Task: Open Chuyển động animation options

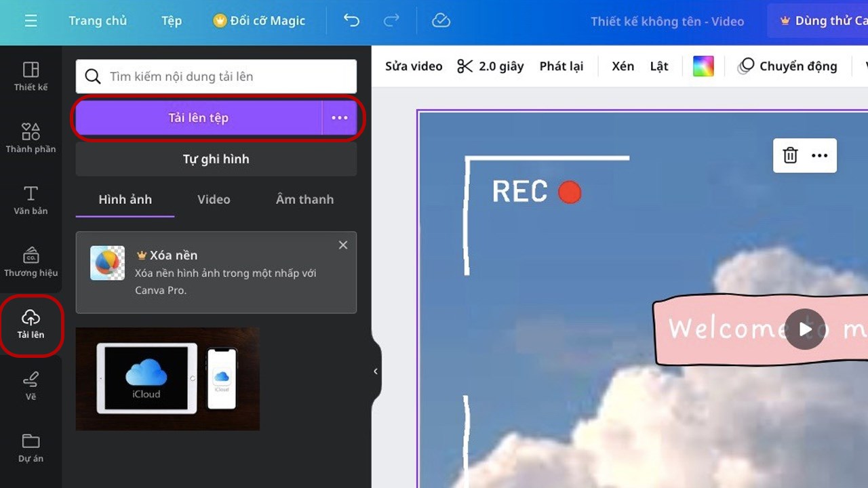Action: tap(789, 66)
